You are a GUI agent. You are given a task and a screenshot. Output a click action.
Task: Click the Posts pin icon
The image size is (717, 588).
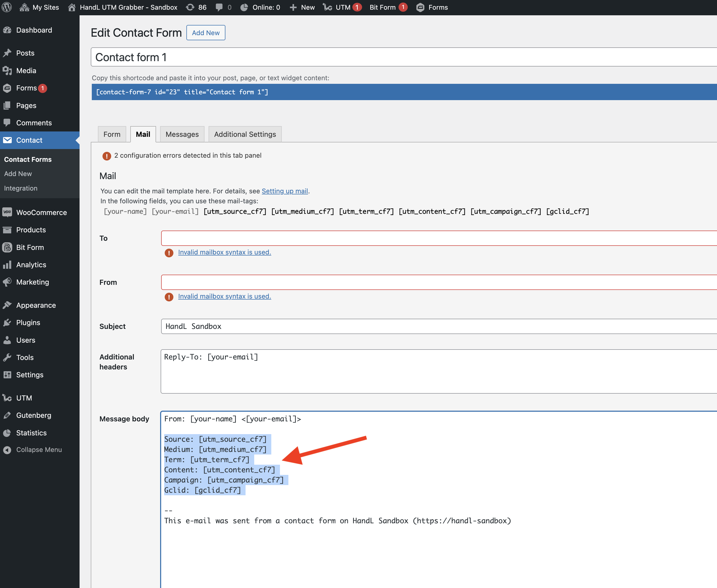coord(7,53)
